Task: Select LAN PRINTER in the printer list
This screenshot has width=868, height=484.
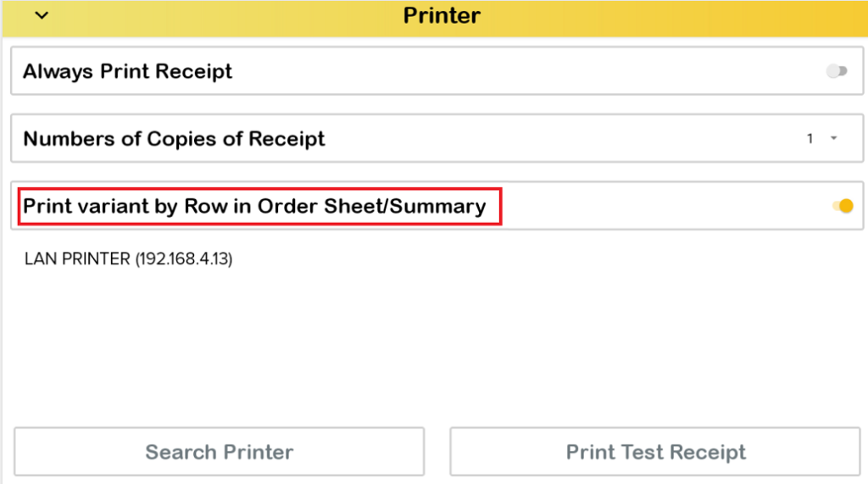Action: [128, 259]
